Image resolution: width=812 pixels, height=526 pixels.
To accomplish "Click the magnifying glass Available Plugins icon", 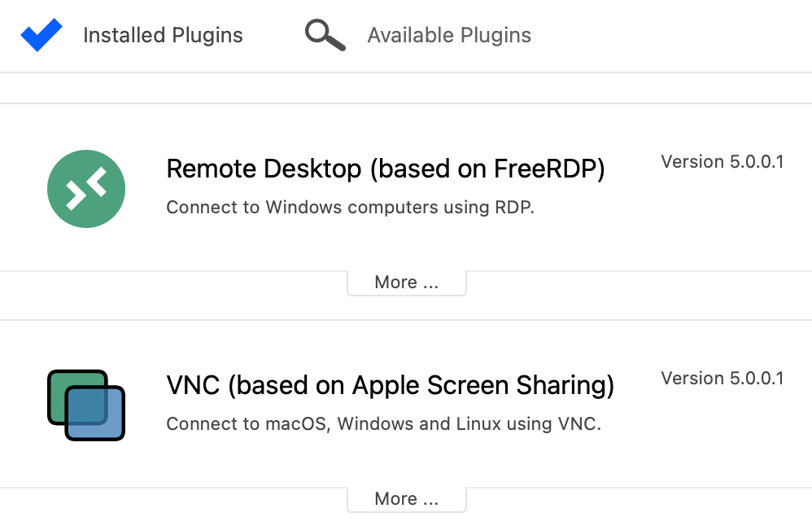I will click(x=325, y=35).
